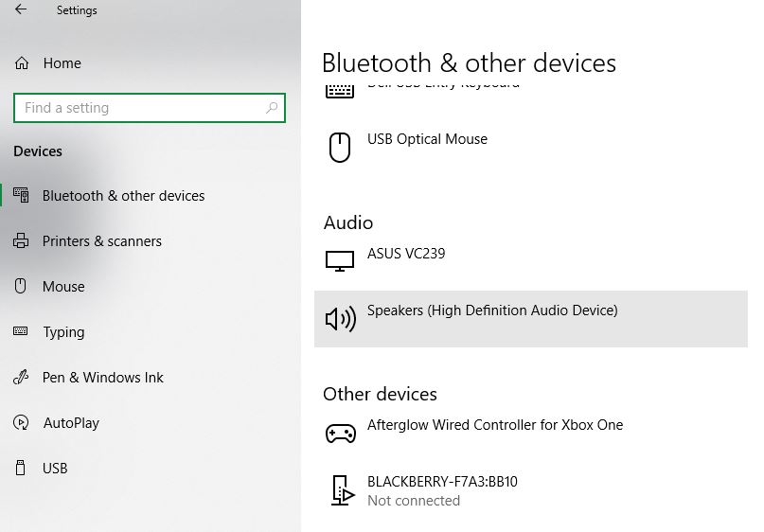The image size is (764, 532).
Task: Click the Speakers volume icon
Action: tap(340, 319)
